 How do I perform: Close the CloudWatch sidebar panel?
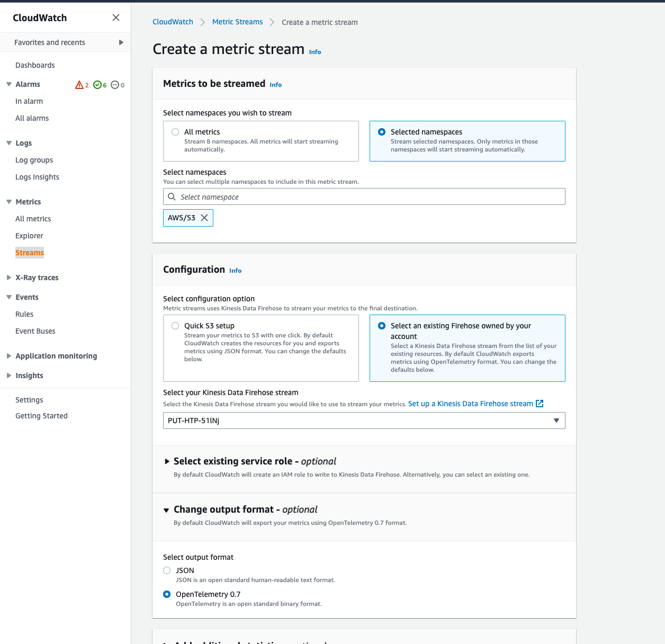point(116,17)
